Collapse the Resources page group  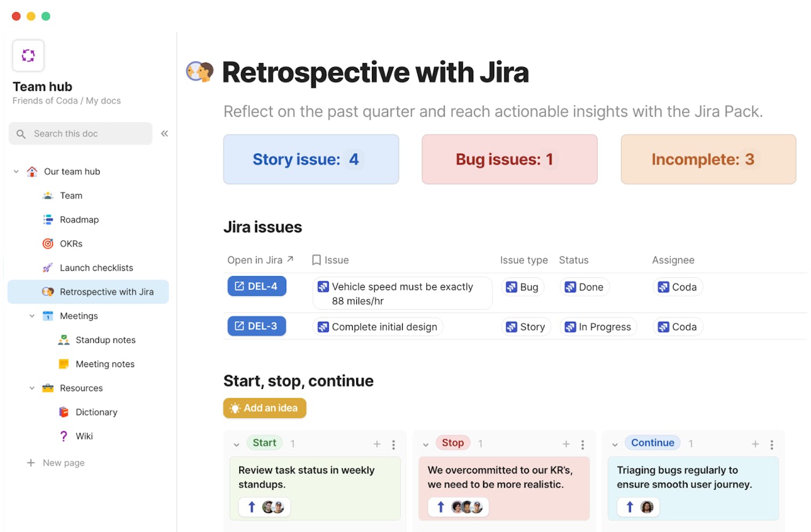click(x=32, y=388)
